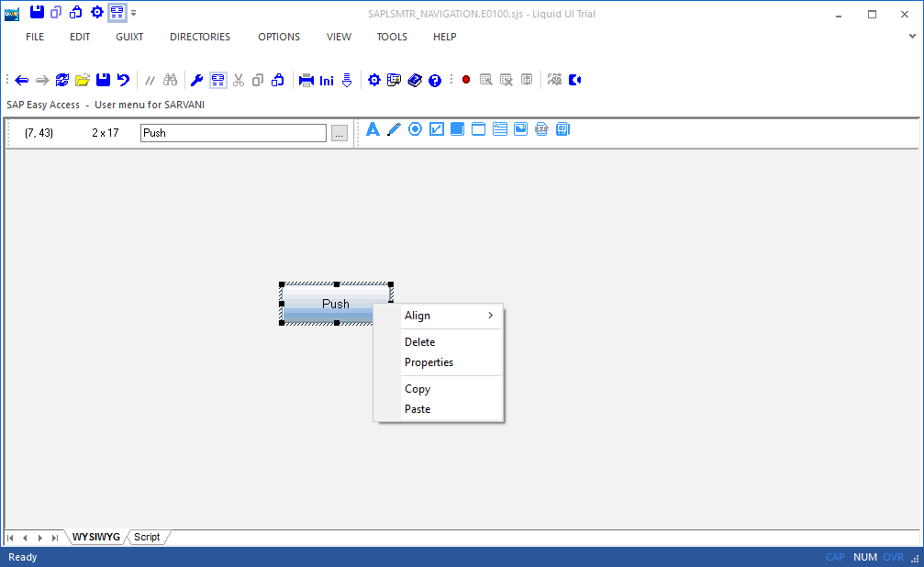Select the text label 'A' tool

[373, 129]
